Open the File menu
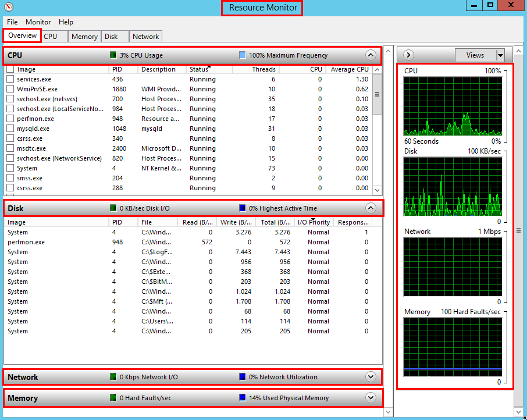This screenshot has width=527, height=420. point(12,22)
